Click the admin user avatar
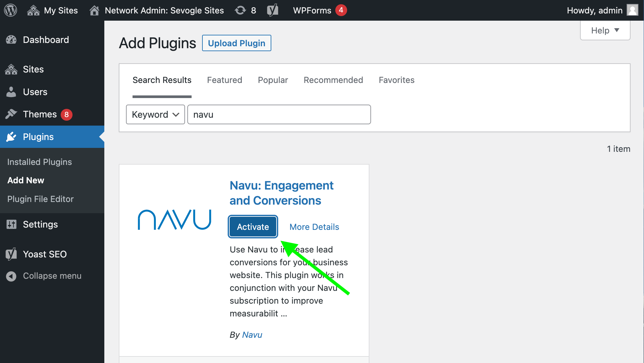This screenshot has height=363, width=644. click(x=632, y=10)
